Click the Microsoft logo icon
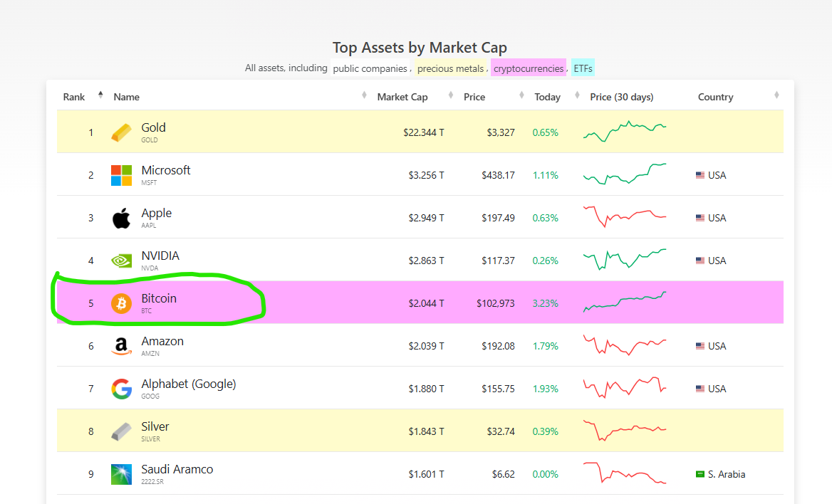Screen dimensions: 832x504 click(121, 175)
